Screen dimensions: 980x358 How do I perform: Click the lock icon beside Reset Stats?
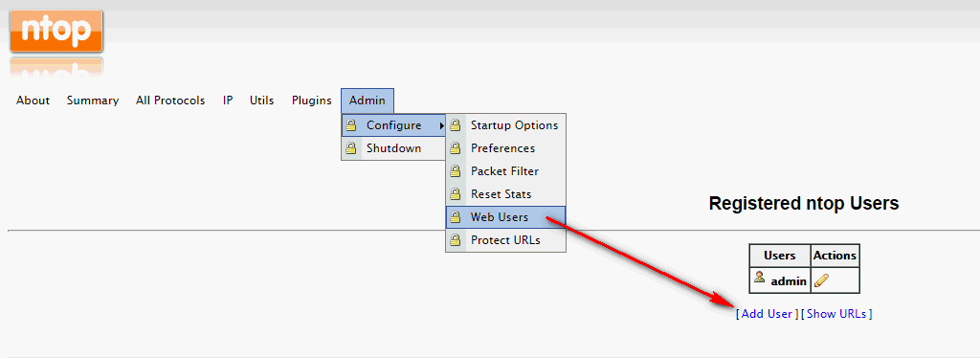tap(457, 194)
